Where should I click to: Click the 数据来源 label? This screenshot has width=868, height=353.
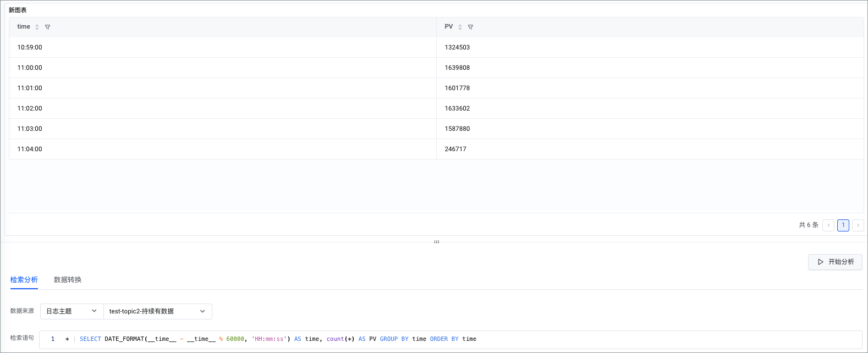coord(22,311)
